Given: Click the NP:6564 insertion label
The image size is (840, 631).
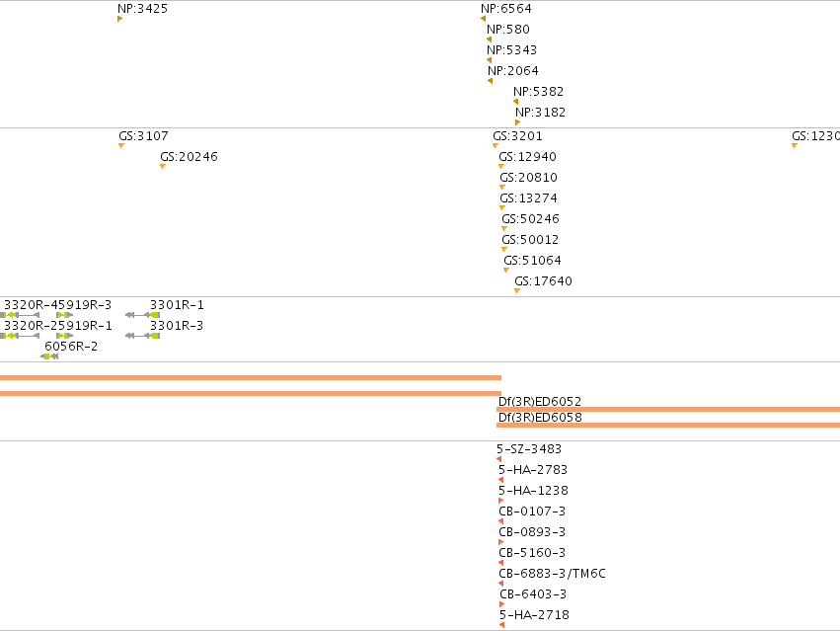Looking at the screenshot, I should (x=506, y=9).
